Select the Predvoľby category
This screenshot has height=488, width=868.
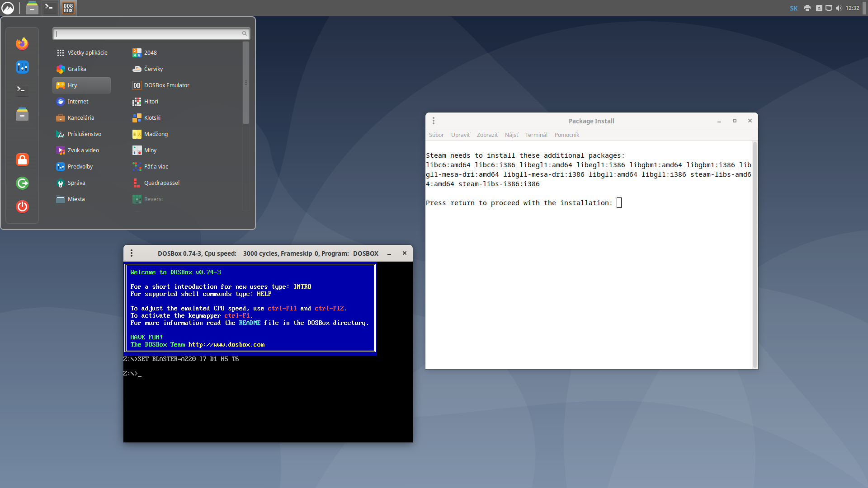coord(82,167)
